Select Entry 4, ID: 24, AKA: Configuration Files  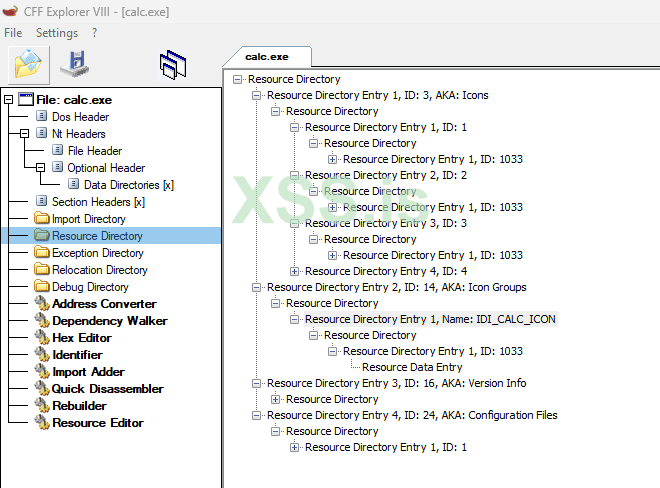coord(412,415)
